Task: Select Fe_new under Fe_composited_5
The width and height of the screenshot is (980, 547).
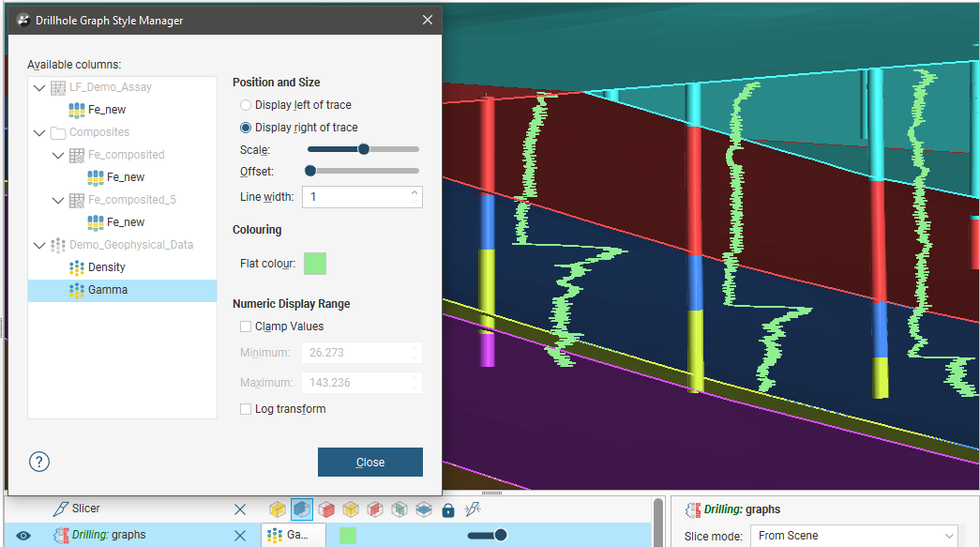Action: tap(125, 222)
